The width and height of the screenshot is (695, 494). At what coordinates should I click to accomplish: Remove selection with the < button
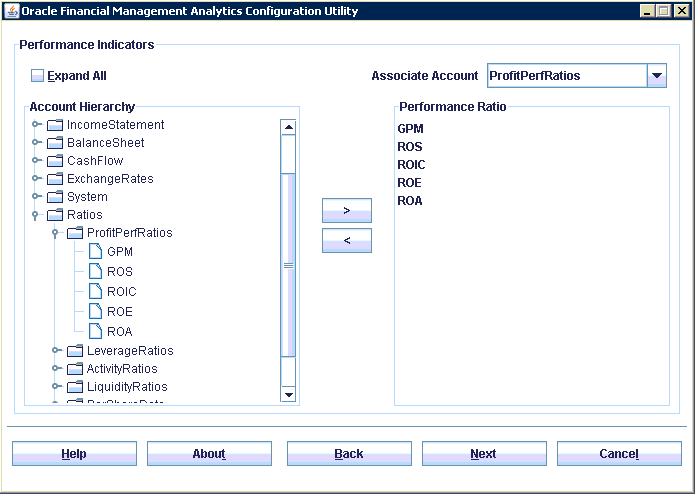[347, 241]
